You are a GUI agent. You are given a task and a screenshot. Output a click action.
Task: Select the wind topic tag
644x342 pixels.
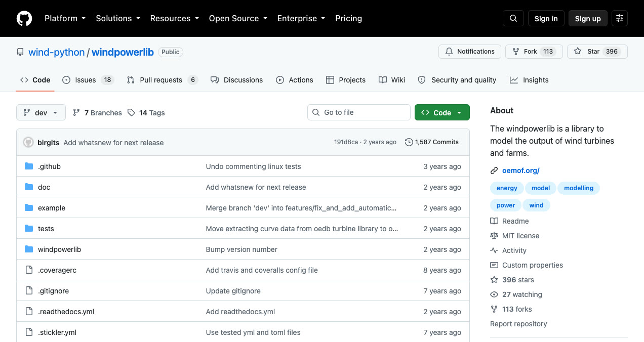pyautogui.click(x=536, y=205)
